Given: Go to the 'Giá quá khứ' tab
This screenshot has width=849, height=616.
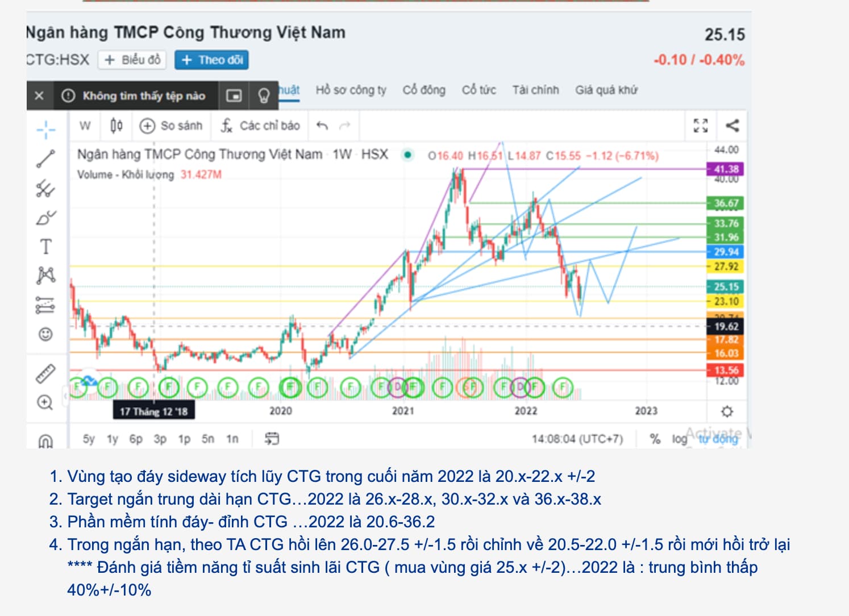Looking at the screenshot, I should click(606, 90).
